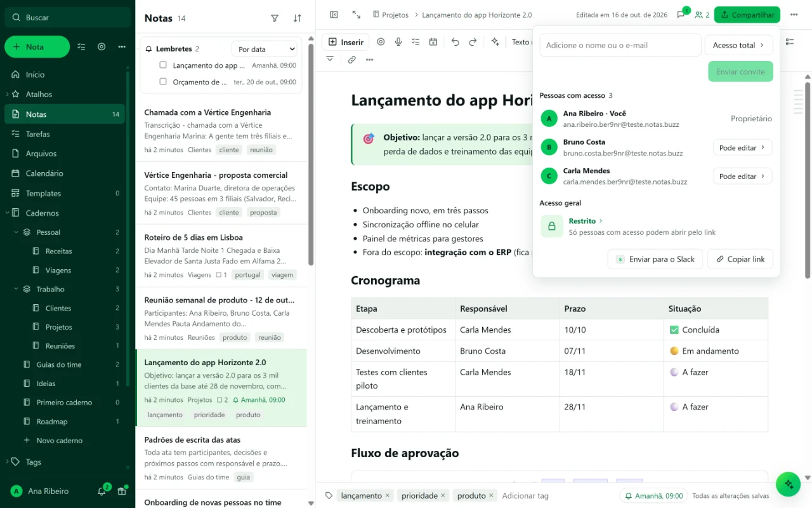Remove the 'prioridade' tag from the note
The height and width of the screenshot is (508, 812).
pos(443,495)
